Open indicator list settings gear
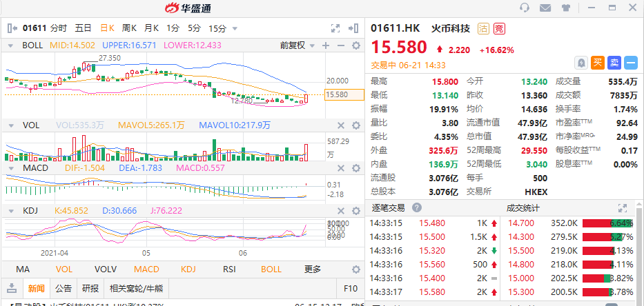The width and height of the screenshot is (644, 306). pos(356,269)
